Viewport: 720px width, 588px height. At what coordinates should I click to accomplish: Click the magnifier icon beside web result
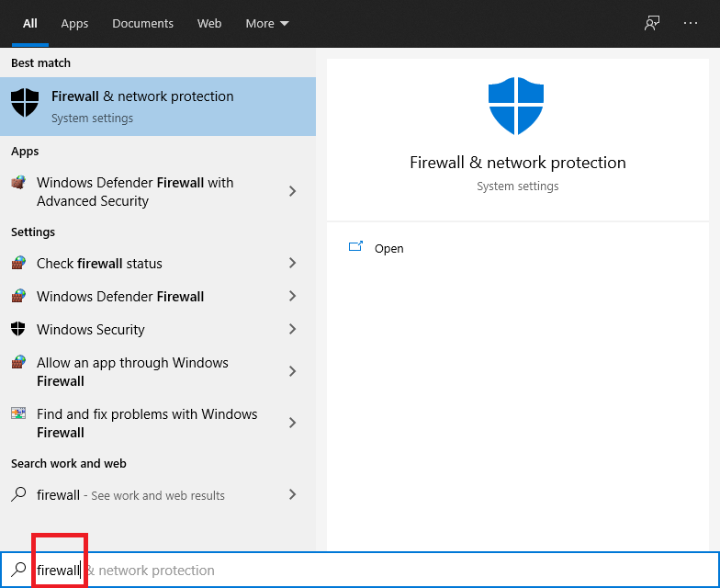click(x=18, y=494)
